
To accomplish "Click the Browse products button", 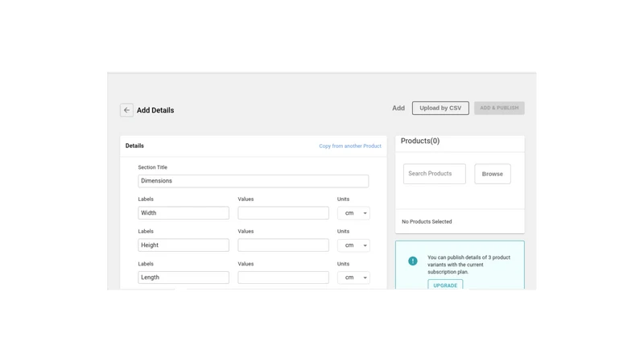I will point(493,174).
